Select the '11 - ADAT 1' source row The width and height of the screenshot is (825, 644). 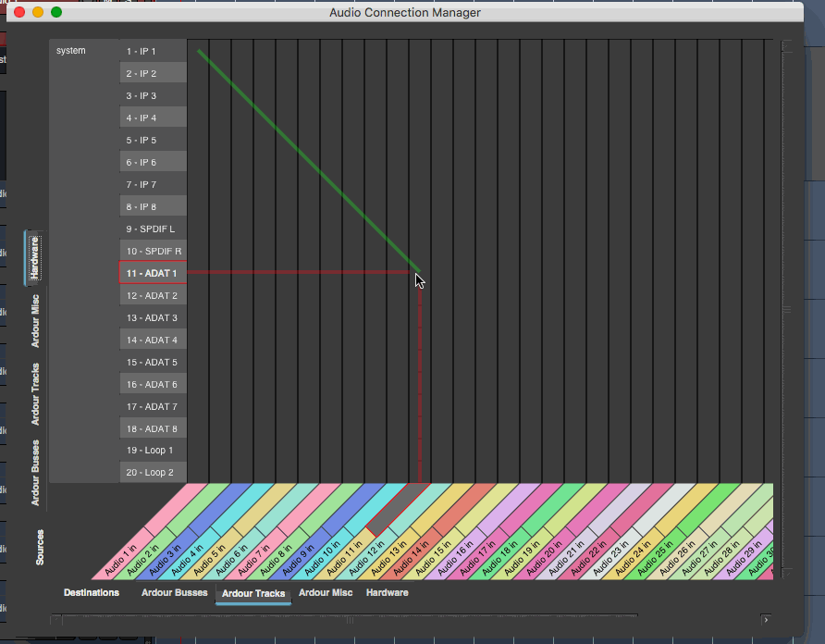(x=153, y=273)
